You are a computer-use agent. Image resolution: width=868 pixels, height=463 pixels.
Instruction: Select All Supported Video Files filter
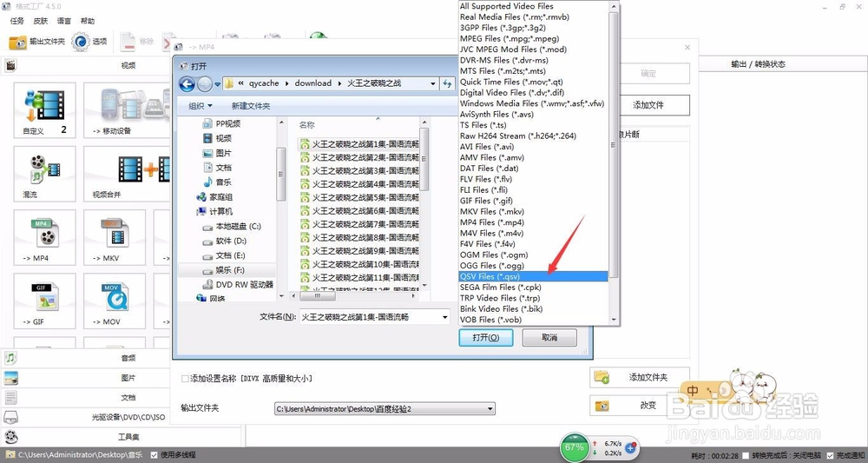click(534, 6)
